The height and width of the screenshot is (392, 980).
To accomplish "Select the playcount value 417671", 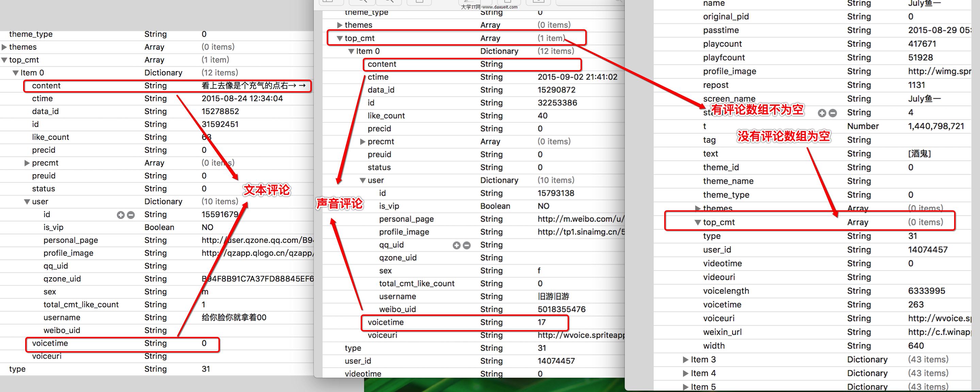I will (922, 44).
